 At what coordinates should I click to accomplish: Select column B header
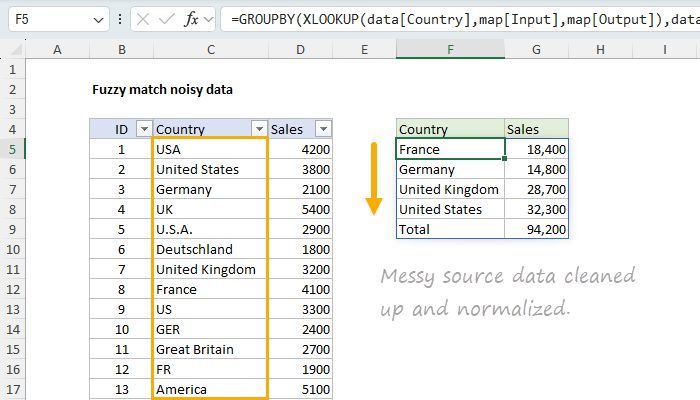tap(121, 50)
